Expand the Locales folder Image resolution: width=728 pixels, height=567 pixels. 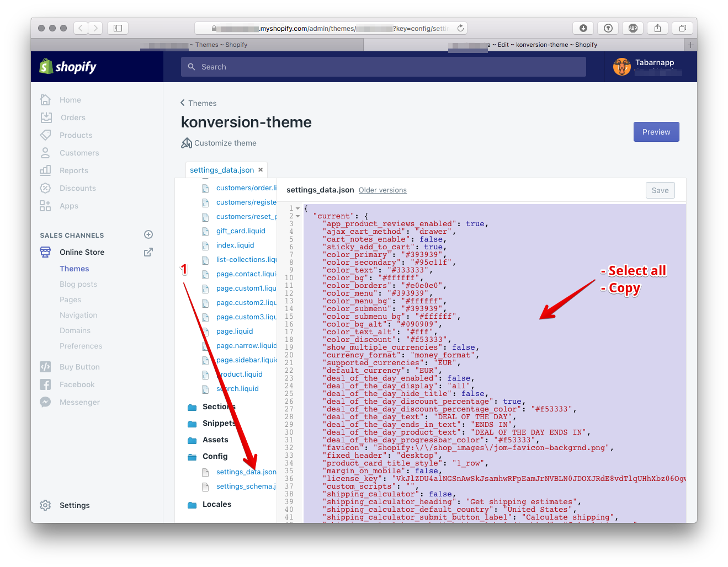(192, 505)
